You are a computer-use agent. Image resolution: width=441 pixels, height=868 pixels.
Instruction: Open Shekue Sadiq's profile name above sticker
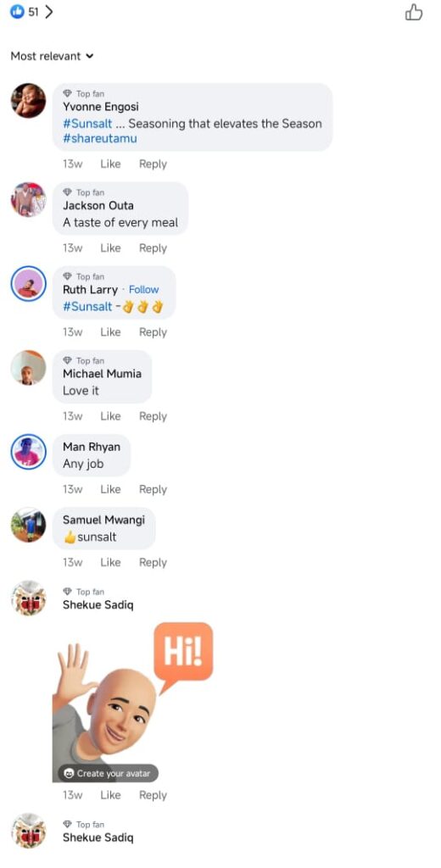click(x=98, y=605)
